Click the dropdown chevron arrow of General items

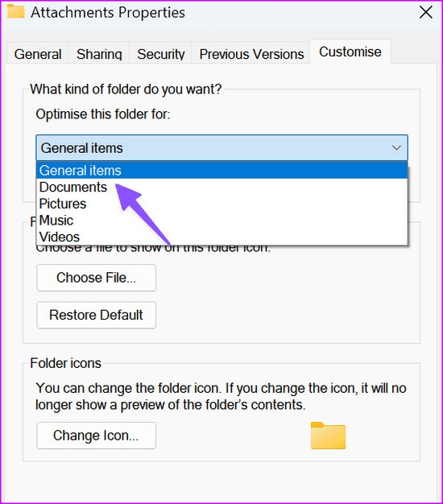click(396, 148)
